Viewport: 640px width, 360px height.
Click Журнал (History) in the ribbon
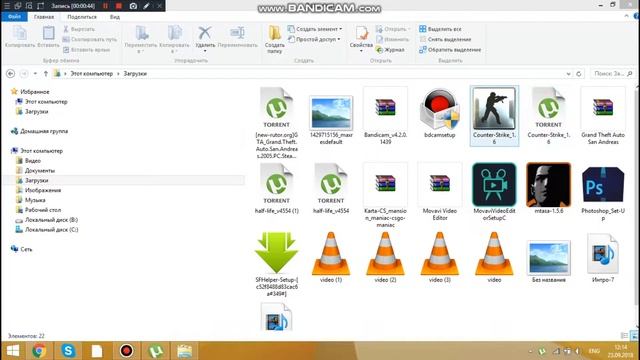coord(390,50)
